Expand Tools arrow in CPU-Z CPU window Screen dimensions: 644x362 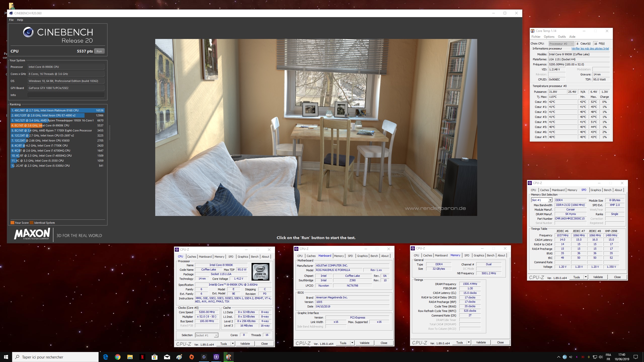click(x=233, y=344)
